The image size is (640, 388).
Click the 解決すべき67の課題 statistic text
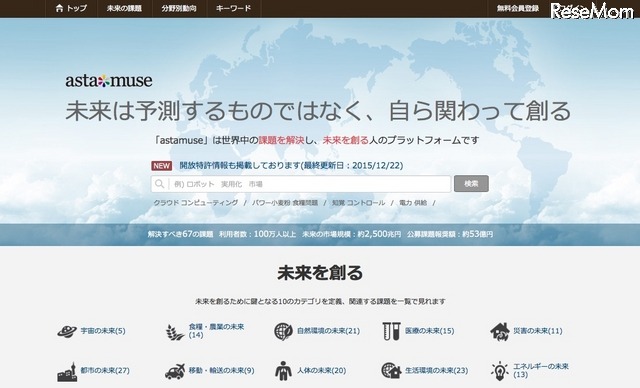(180, 234)
